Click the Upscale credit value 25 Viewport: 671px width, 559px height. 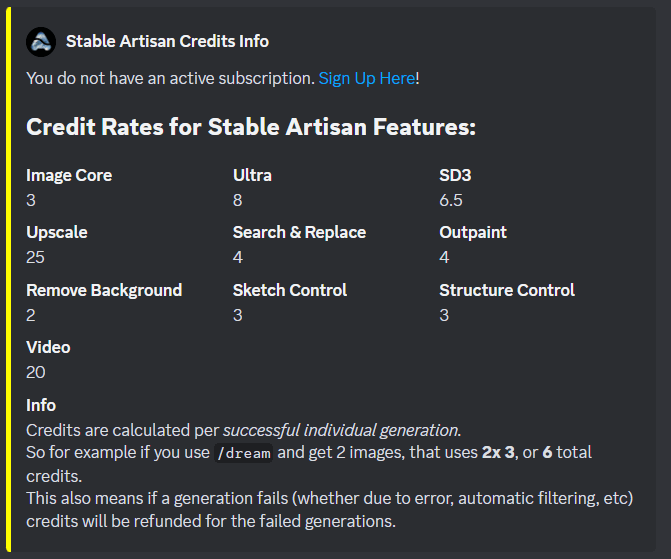point(35,257)
